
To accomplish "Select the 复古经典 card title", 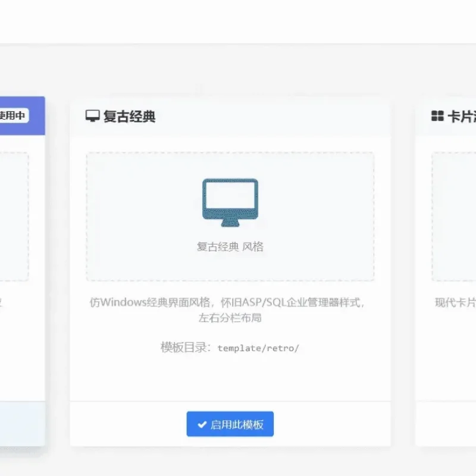I will [129, 116].
